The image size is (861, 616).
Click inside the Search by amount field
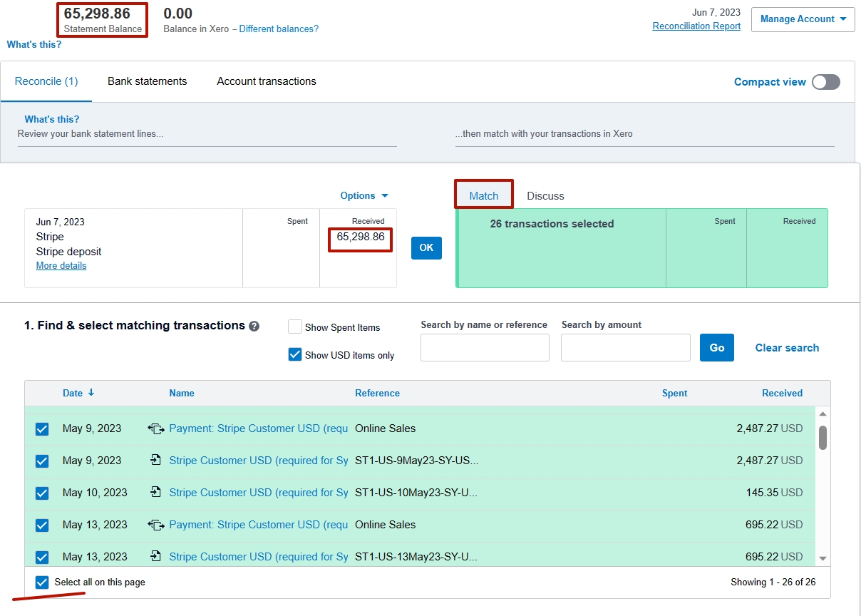point(625,347)
